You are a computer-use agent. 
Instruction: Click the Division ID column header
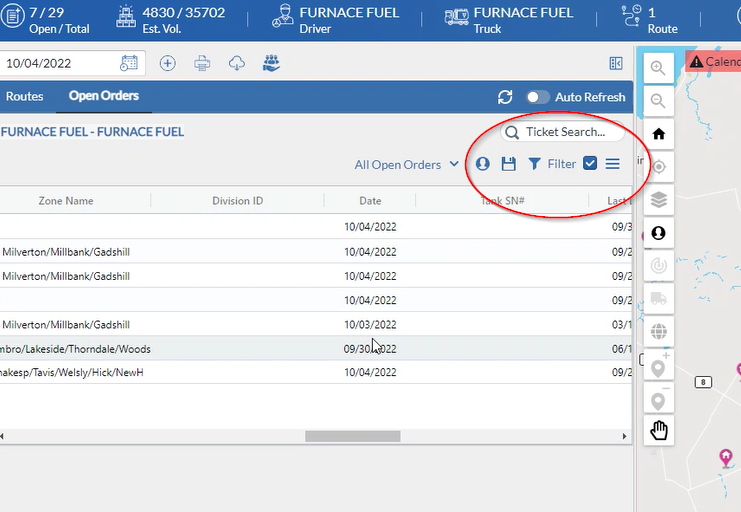237,201
